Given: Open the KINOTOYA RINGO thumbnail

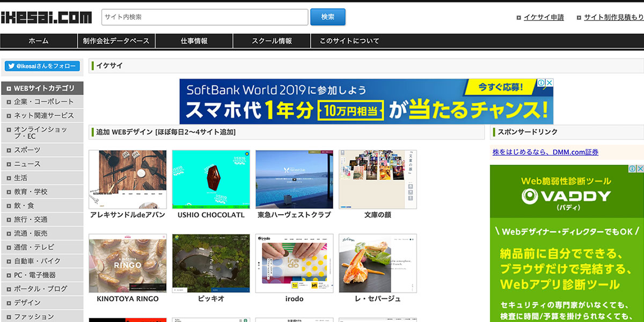Looking at the screenshot, I should pyautogui.click(x=128, y=263).
